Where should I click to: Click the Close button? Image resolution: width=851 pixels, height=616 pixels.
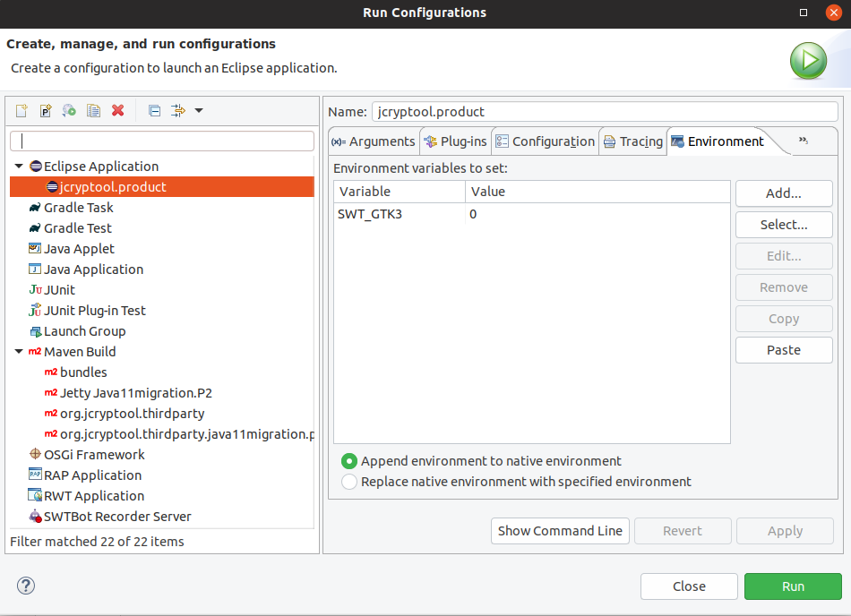tap(689, 586)
